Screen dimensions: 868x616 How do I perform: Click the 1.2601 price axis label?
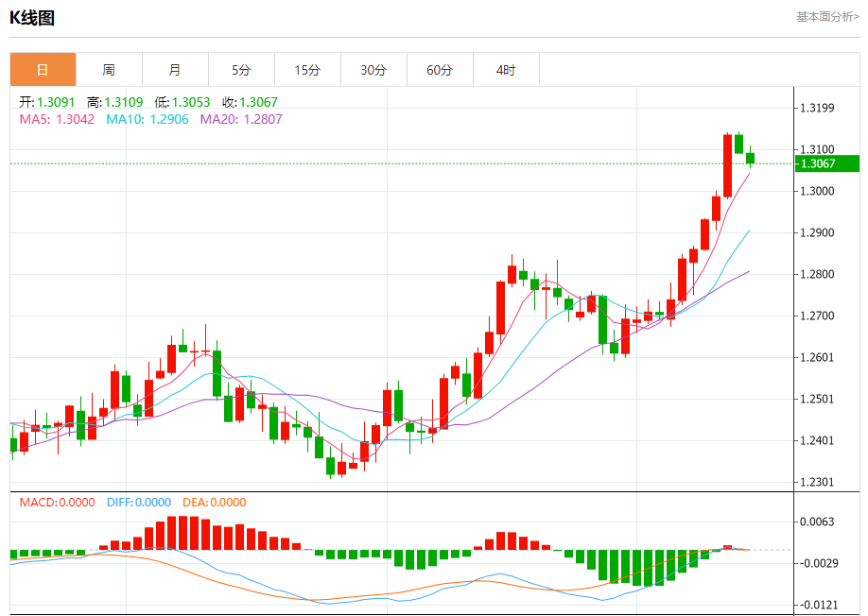[x=818, y=358]
